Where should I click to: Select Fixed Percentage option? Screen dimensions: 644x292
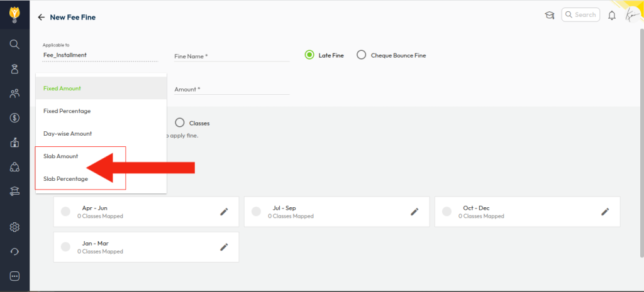tap(67, 111)
